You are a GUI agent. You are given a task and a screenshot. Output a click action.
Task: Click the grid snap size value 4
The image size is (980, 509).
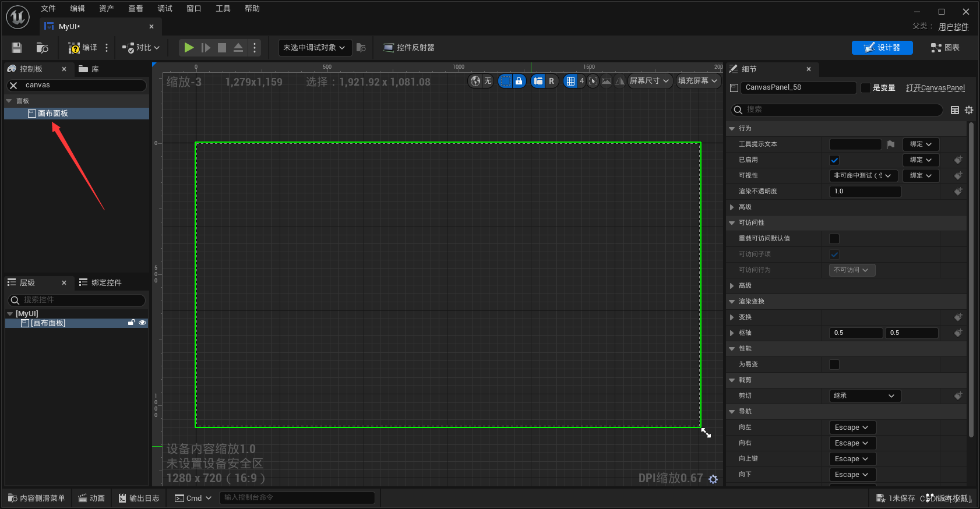(581, 81)
